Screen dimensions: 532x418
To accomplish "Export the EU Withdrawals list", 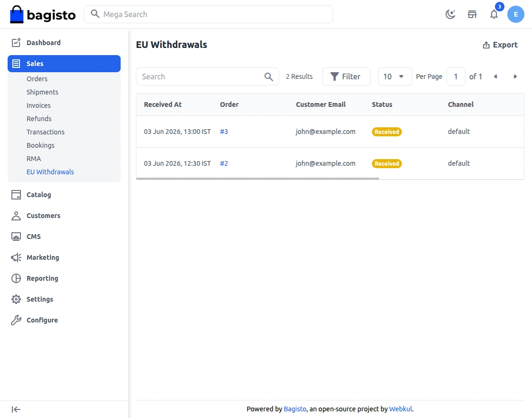I will pos(500,45).
